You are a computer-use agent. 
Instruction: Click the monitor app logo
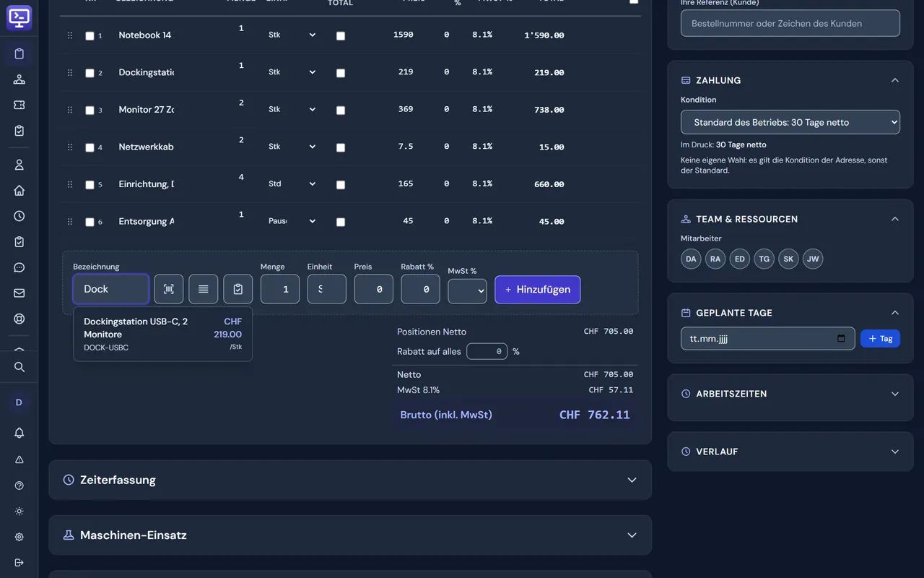pos(19,17)
